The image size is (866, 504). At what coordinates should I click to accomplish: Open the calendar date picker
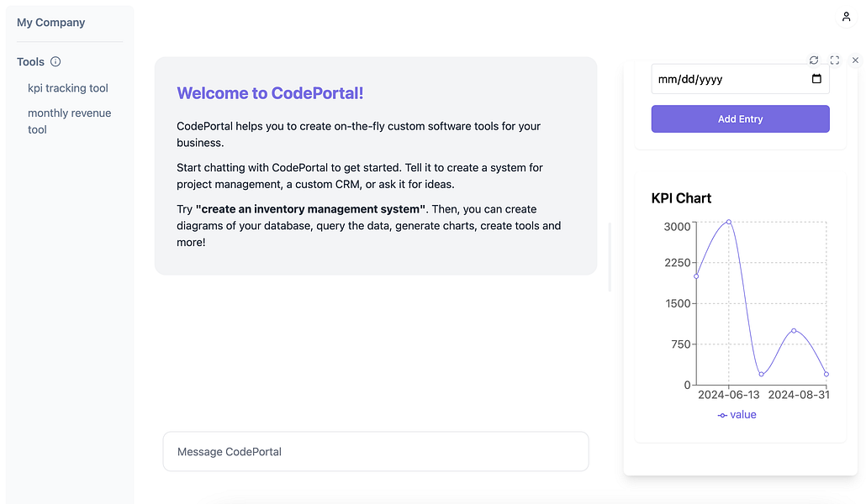tap(816, 78)
